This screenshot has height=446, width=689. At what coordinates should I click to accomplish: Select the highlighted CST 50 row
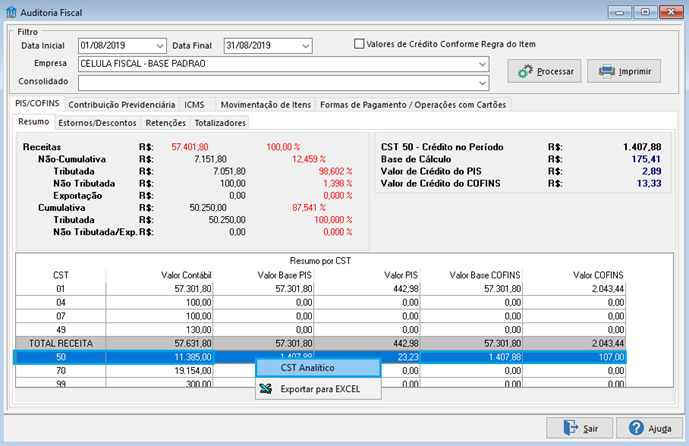coord(320,357)
